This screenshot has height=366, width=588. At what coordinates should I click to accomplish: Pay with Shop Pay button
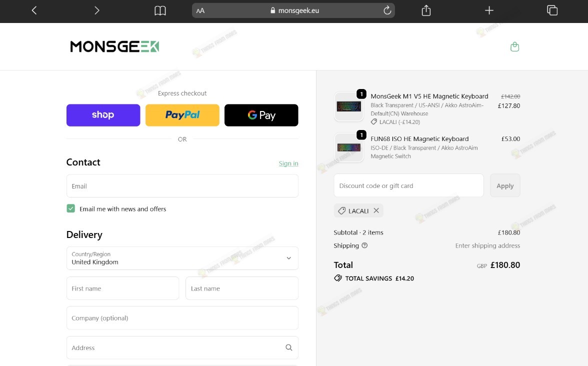[103, 115]
